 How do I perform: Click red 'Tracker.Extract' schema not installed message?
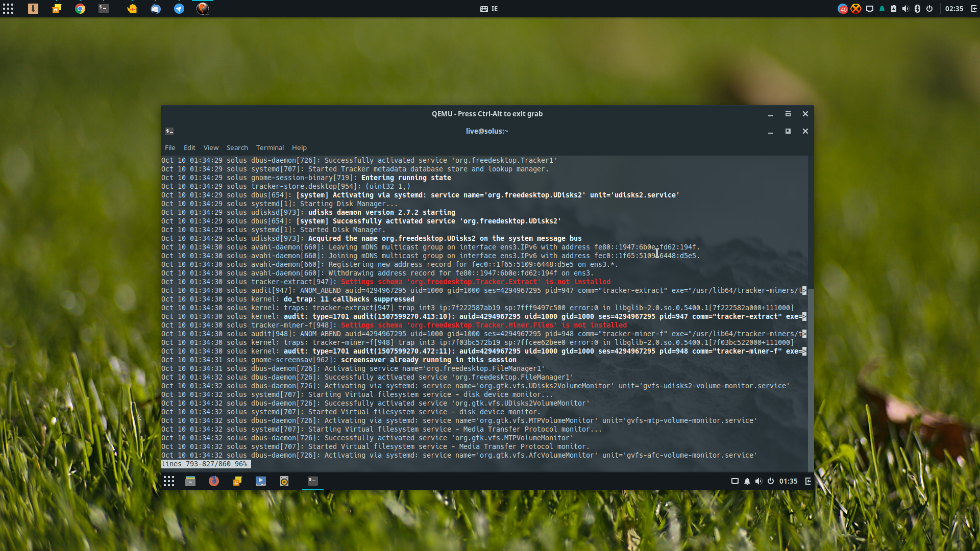(476, 282)
